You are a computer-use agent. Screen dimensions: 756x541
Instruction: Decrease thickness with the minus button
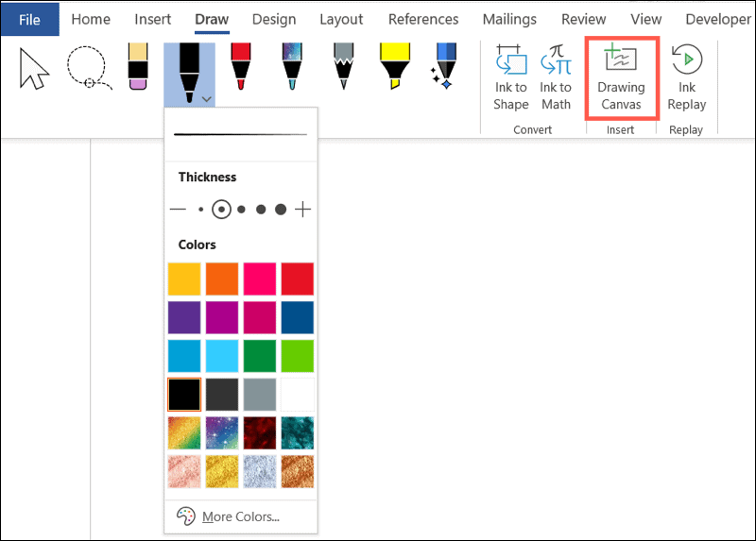tap(178, 210)
